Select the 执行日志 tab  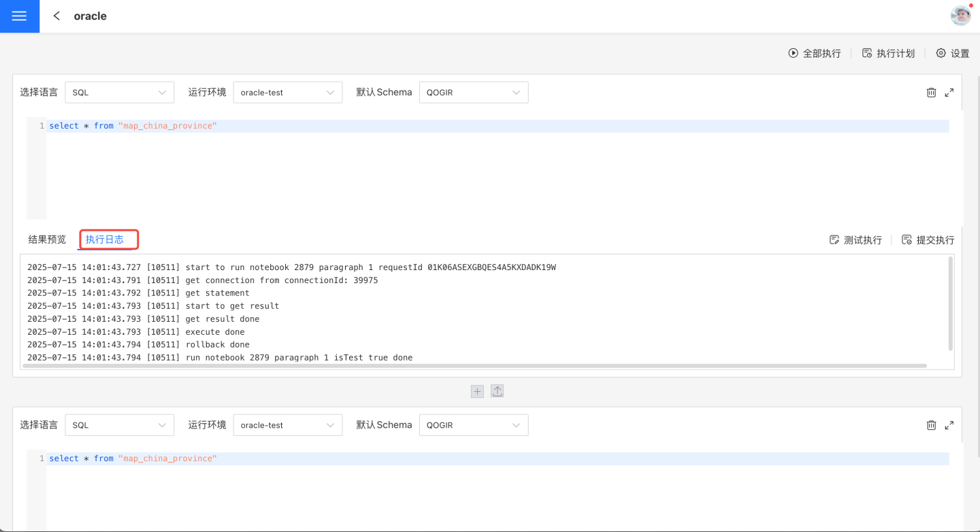pyautogui.click(x=105, y=239)
